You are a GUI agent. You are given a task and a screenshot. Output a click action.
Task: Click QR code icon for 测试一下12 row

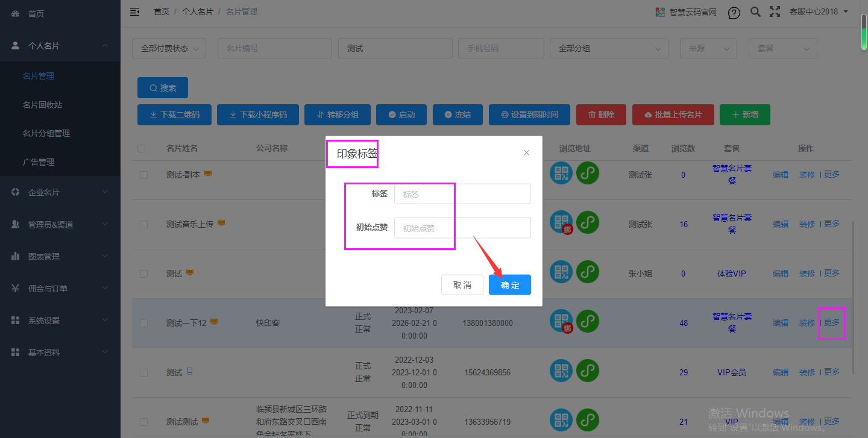point(561,321)
